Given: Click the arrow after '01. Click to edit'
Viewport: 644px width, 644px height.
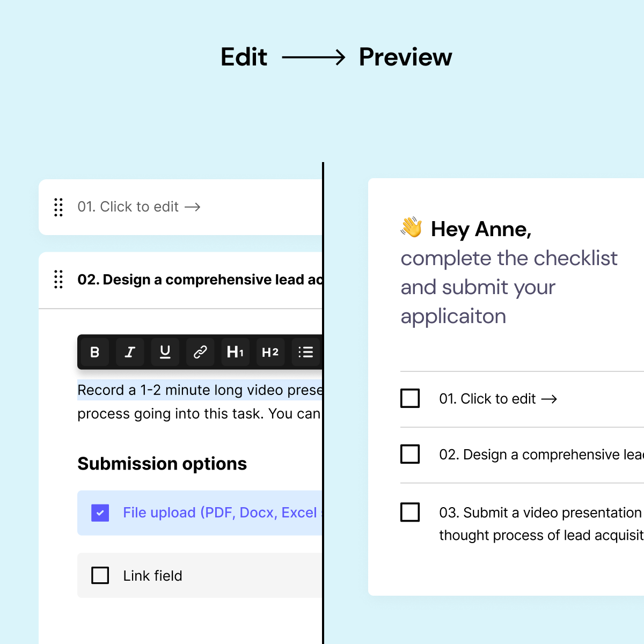Looking at the screenshot, I should click(x=193, y=207).
